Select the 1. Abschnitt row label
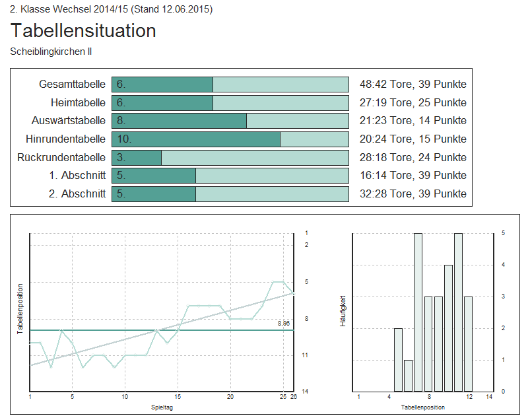This screenshot has width=530, height=420. [77, 176]
